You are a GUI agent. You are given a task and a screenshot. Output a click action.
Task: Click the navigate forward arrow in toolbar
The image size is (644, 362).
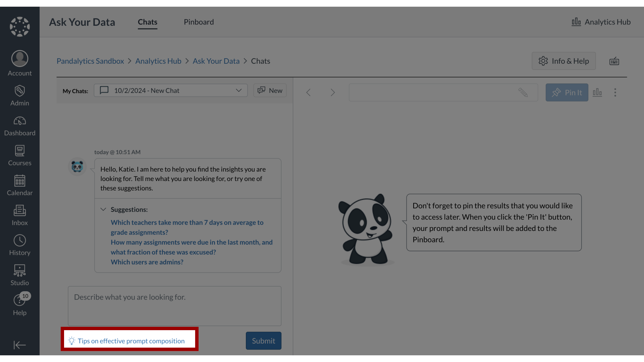point(333,93)
